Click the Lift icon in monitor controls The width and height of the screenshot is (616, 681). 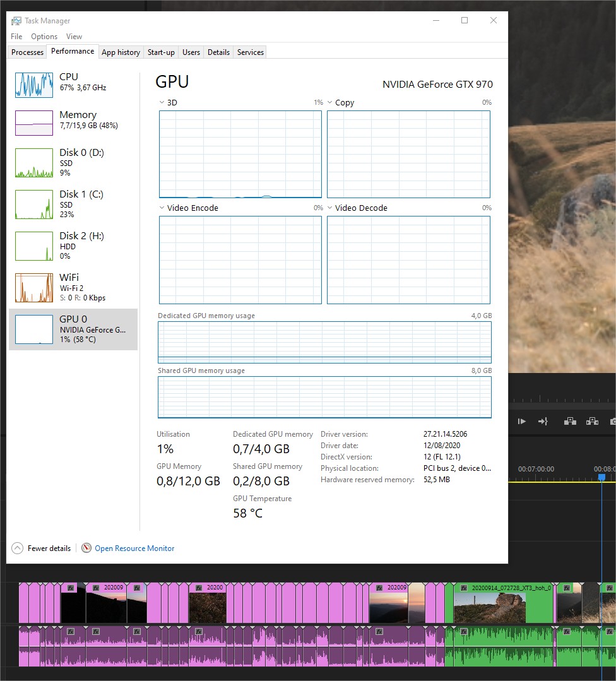[x=570, y=421]
